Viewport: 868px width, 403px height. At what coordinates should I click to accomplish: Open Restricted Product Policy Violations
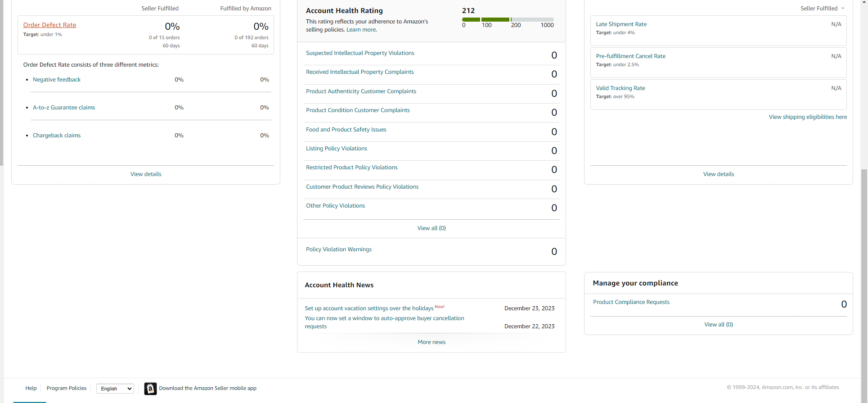coord(352,168)
